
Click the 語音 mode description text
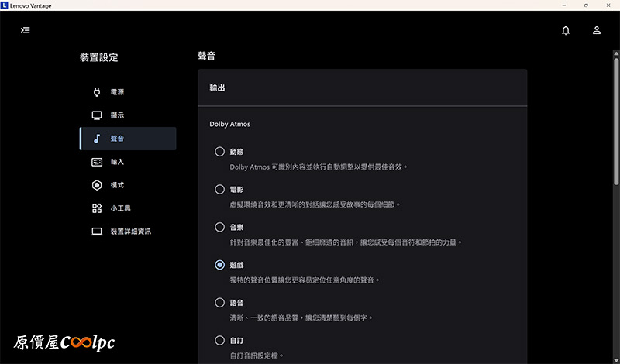pyautogui.click(x=301, y=318)
